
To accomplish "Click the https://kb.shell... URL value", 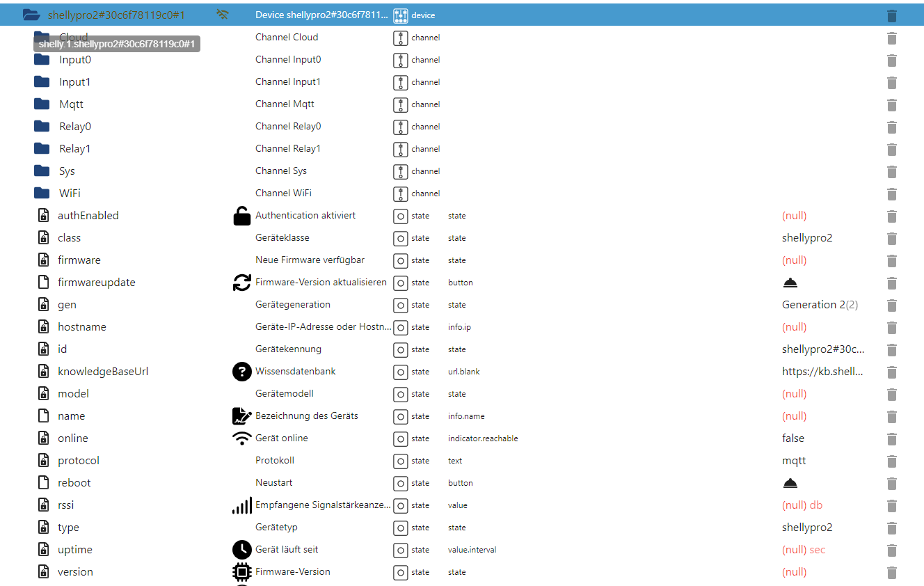I will coord(822,372).
